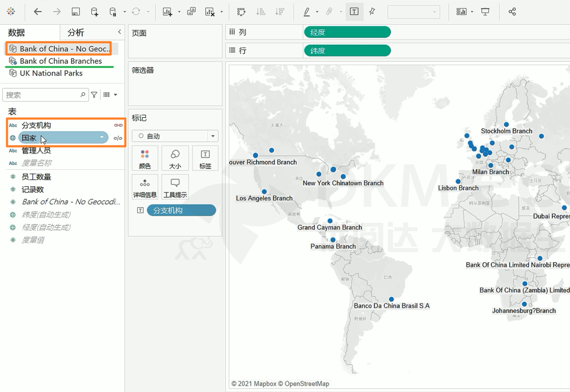Open the 国家 field dropdown arrow

[x=102, y=137]
